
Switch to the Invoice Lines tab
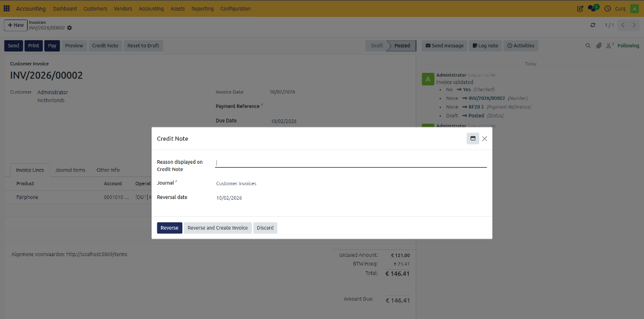pyautogui.click(x=30, y=170)
